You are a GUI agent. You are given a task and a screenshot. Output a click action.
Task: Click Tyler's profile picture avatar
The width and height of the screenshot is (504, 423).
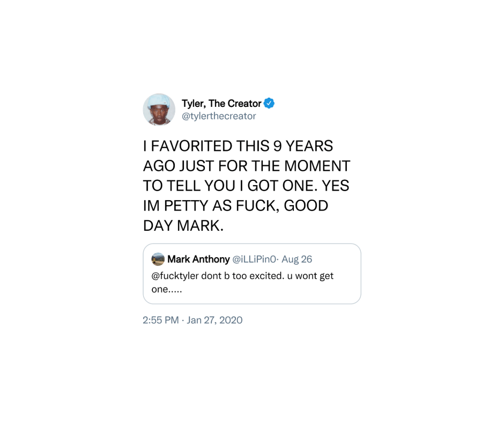159,110
